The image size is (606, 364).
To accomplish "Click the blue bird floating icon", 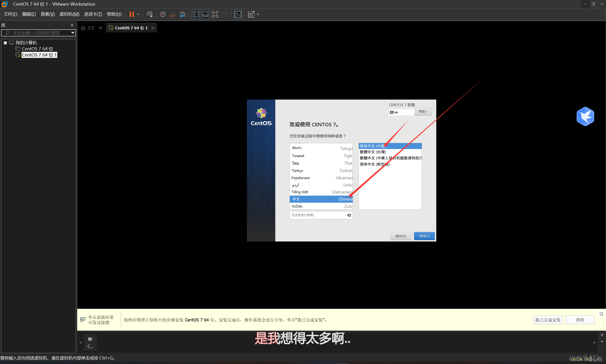I will point(585,116).
